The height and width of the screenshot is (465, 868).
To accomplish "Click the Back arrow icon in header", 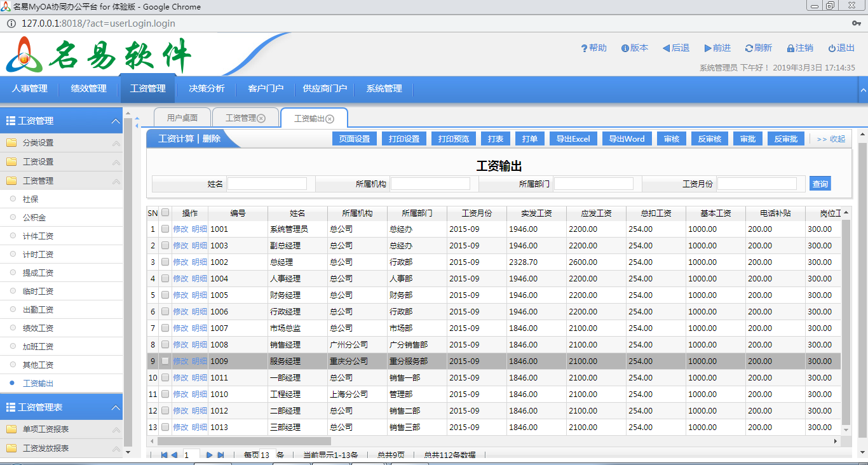I will tap(666, 48).
